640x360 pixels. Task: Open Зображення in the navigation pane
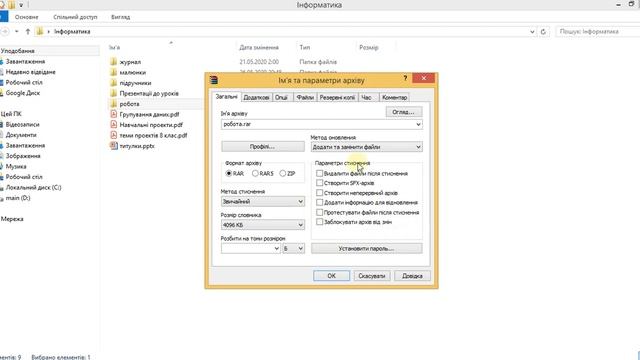coord(23,156)
